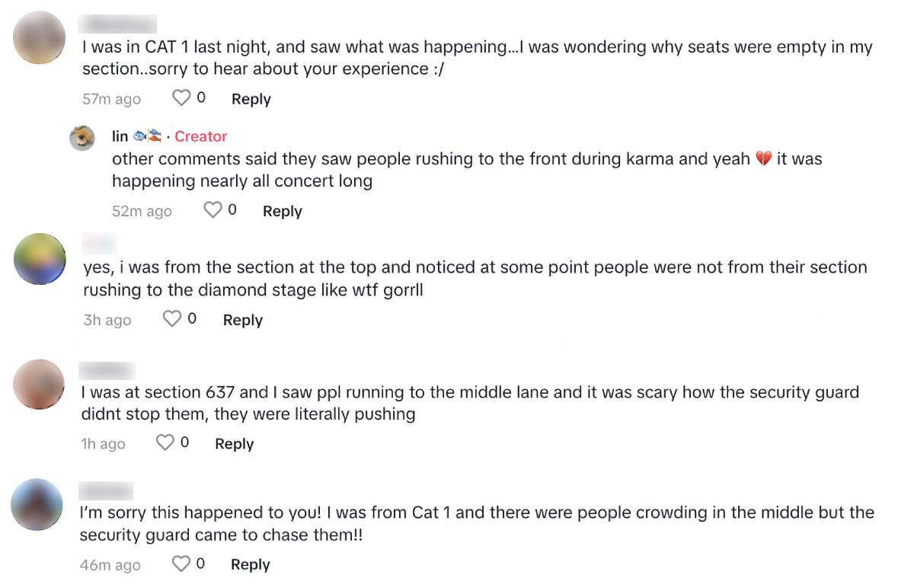Like the section 637 comment
The height and width of the screenshot is (588, 914).
click(x=165, y=443)
